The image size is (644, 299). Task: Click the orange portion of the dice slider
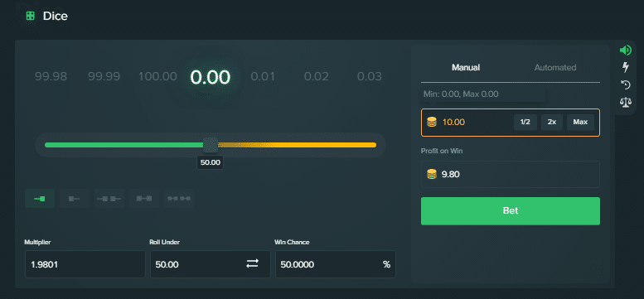pos(297,145)
